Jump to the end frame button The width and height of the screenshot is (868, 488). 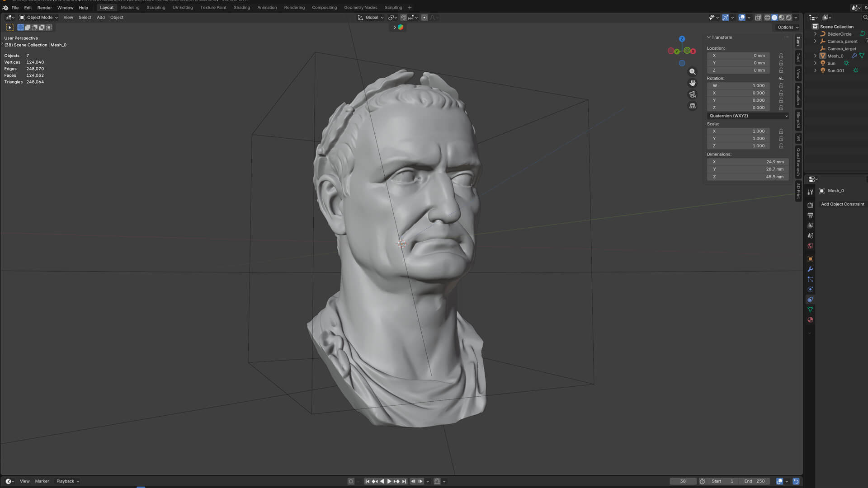(404, 481)
